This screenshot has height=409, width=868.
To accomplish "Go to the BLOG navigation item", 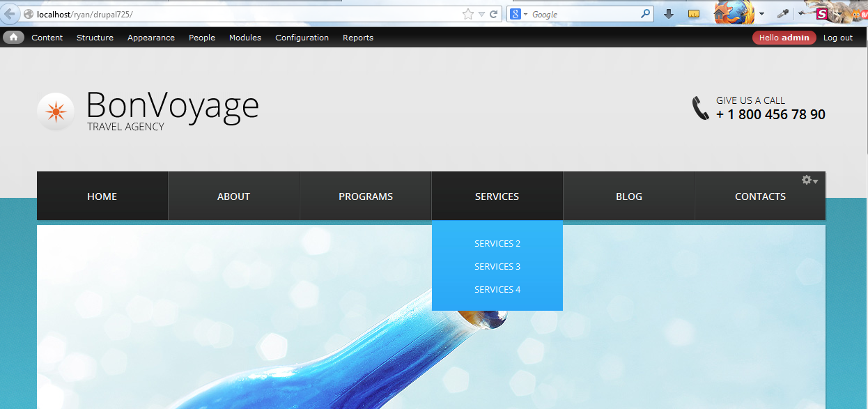I will coord(629,196).
